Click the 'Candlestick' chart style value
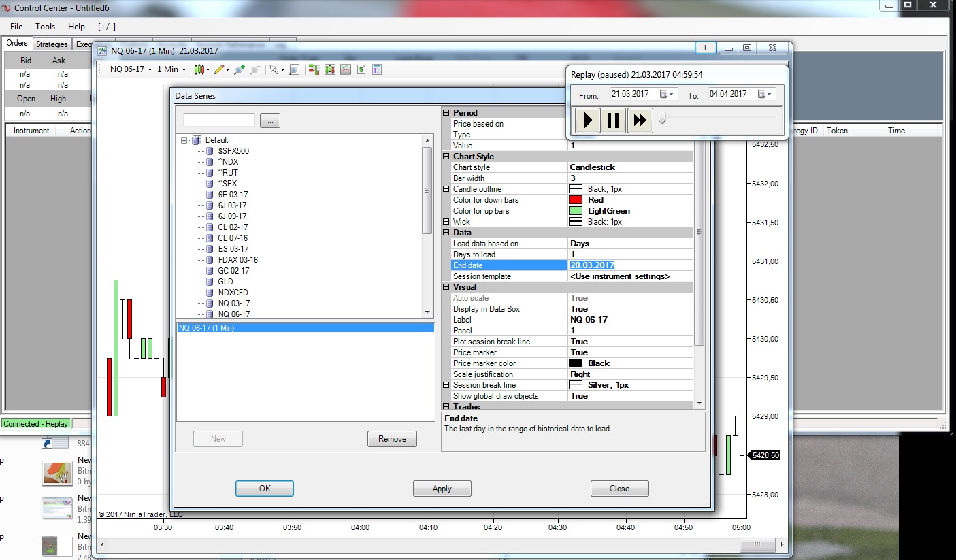This screenshot has height=560, width=956. coord(593,167)
